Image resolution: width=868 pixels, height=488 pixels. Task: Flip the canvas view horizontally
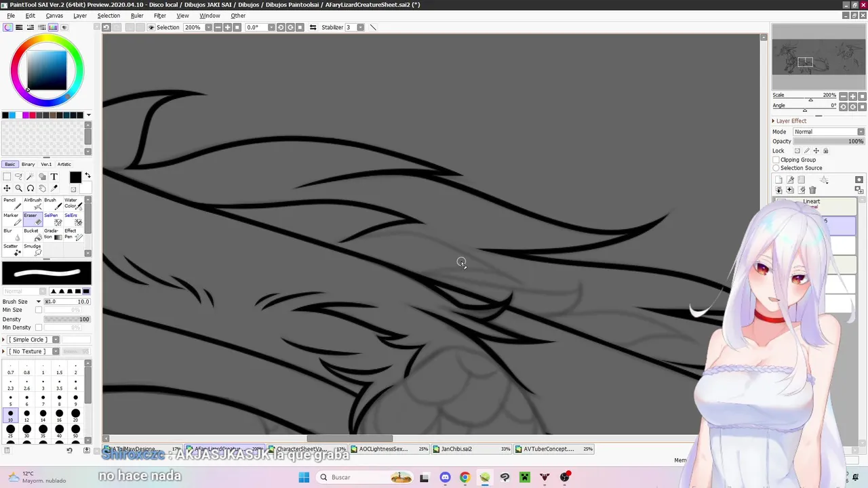tap(313, 27)
